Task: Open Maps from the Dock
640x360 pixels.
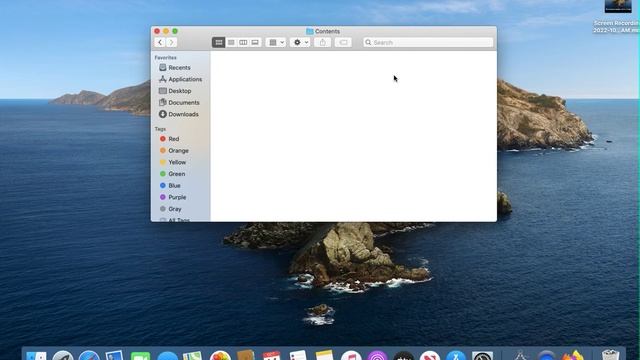Action: click(192, 355)
